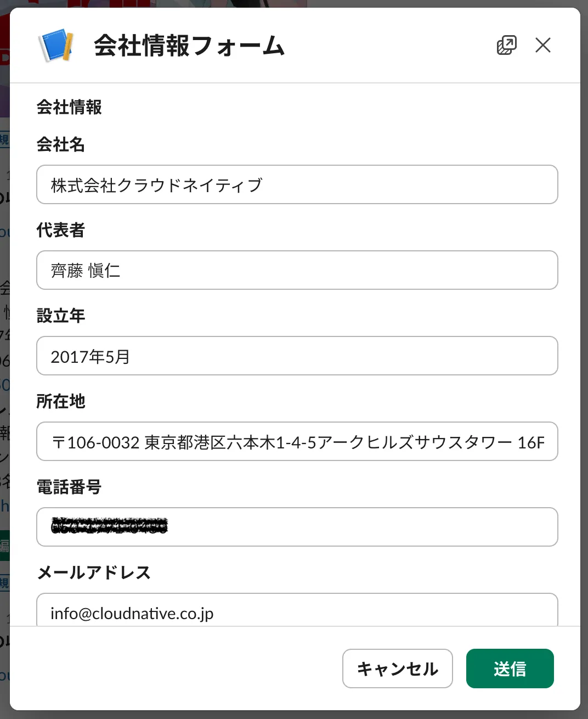
Task: Open the form in a new window
Action: point(506,45)
